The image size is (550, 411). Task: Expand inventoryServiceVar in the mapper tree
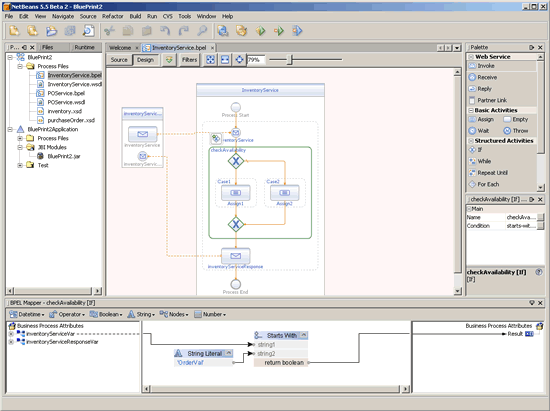[x=11, y=334]
